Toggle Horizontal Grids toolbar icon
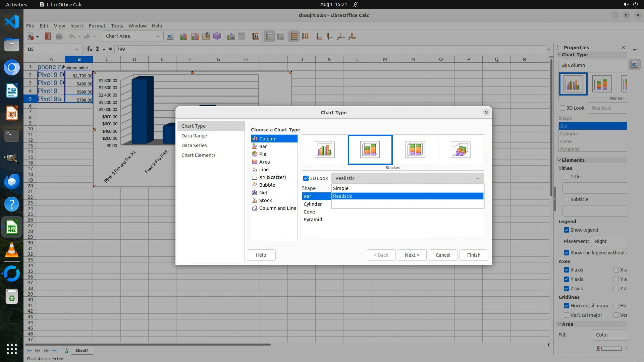Screen dimensions: 644x362 (x=294, y=36)
